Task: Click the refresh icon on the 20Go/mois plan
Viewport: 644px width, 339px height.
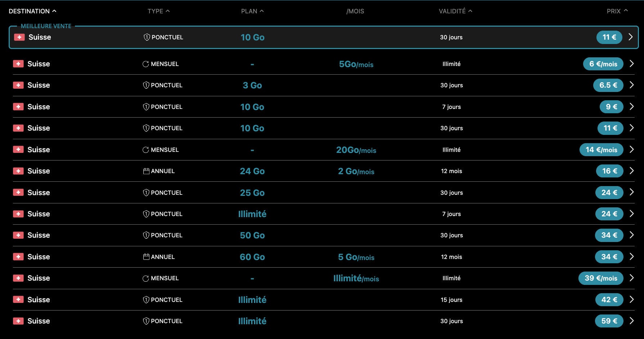Action: tap(146, 150)
